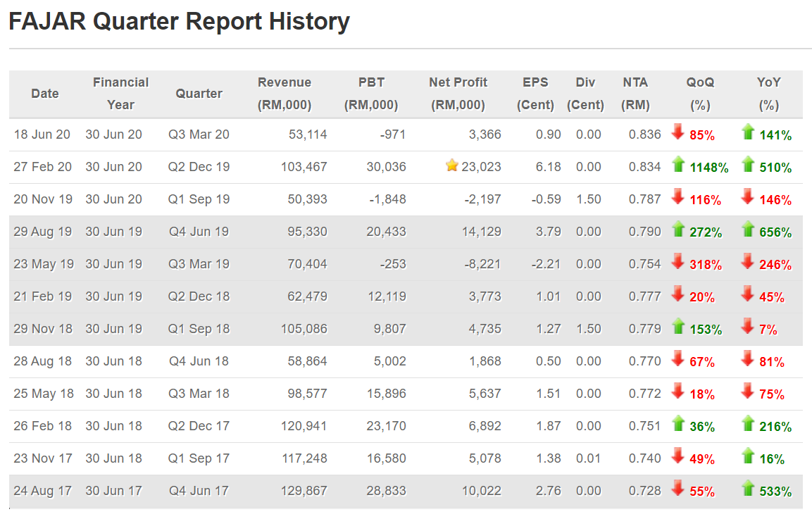Screen dimensions: 812x519
Task: Click green YoY up arrow in Q3 Mar 20 row
Action: [x=748, y=132]
